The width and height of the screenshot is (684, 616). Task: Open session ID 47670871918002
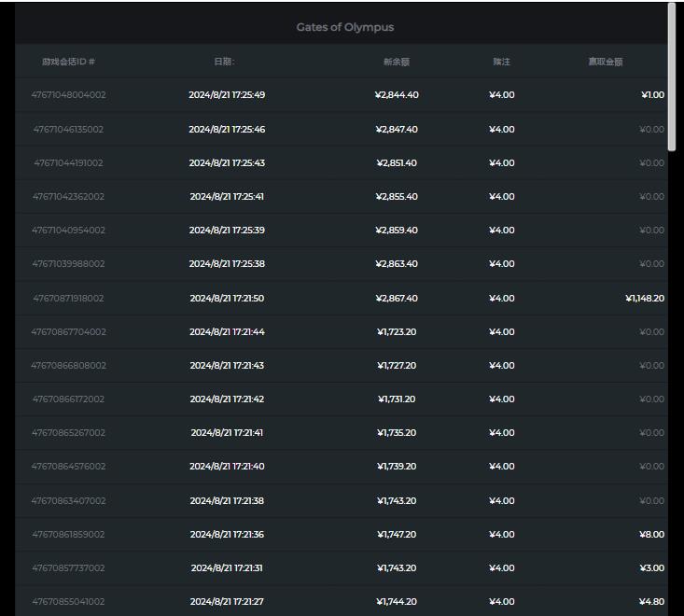pos(68,299)
